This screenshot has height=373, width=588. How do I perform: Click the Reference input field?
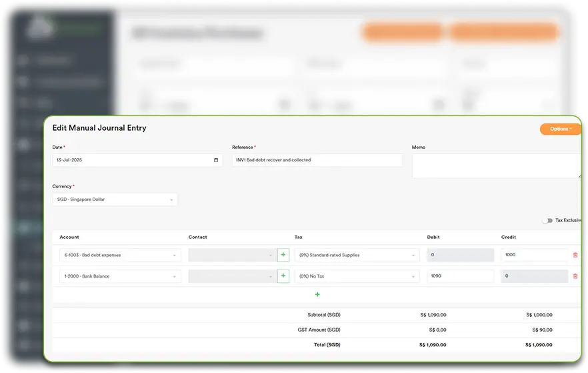tap(317, 160)
